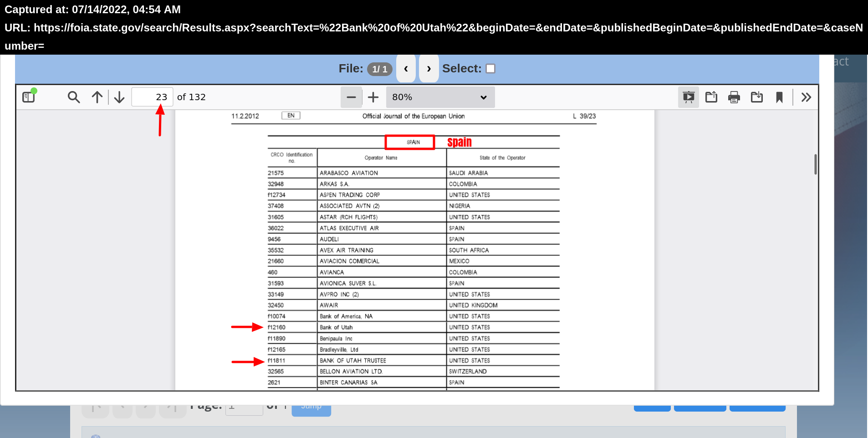Screen dimensions: 868x438
Task: Go to next file in result
Action: point(429,69)
